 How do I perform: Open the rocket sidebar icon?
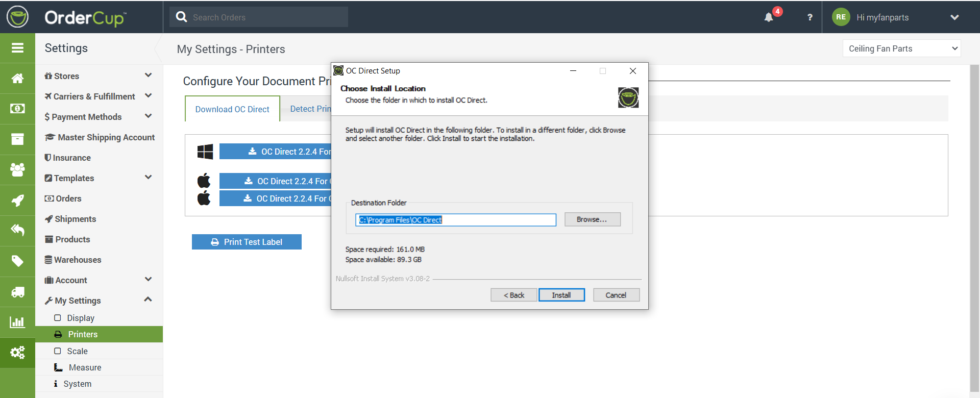pos(17,200)
